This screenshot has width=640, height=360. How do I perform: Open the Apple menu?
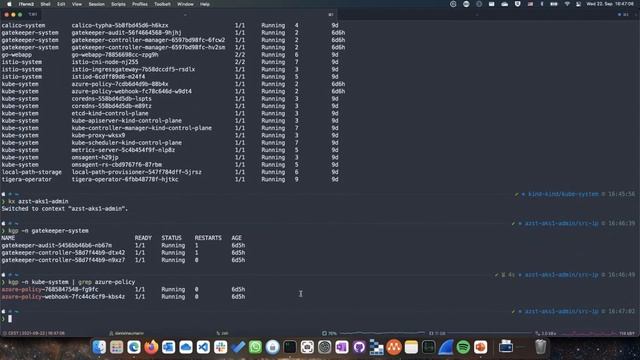click(x=9, y=4)
